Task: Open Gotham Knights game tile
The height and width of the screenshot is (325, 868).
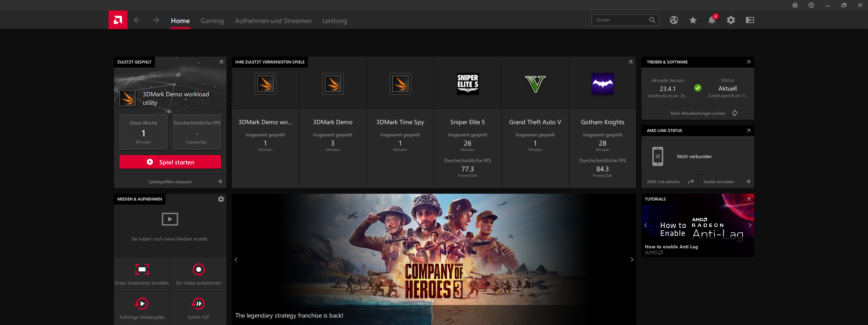Action: pyautogui.click(x=603, y=122)
